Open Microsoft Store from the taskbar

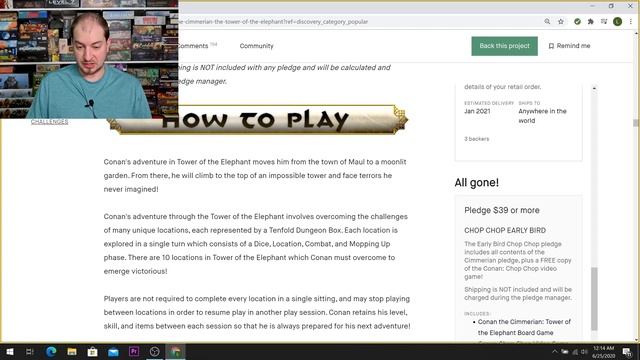coord(93,351)
